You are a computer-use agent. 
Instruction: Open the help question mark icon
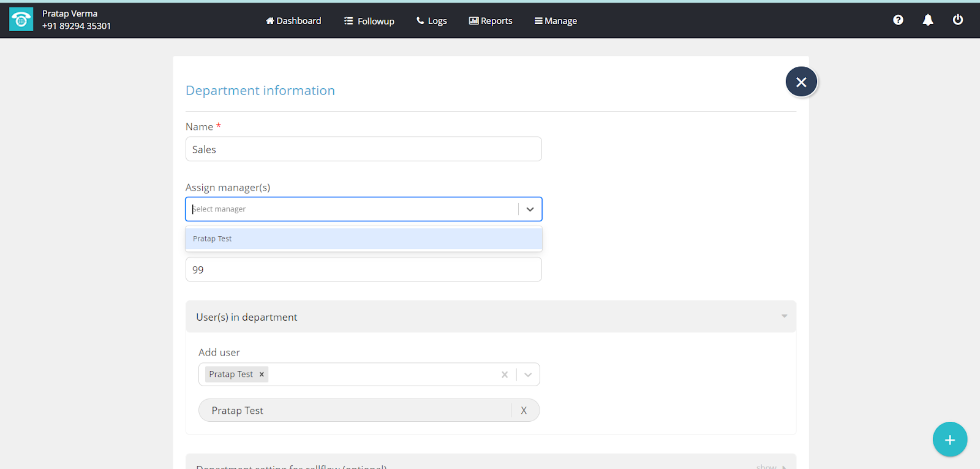click(x=898, y=20)
